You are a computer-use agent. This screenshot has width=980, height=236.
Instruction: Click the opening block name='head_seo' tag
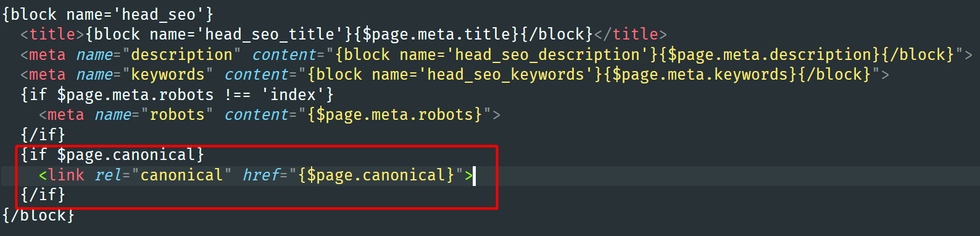(x=108, y=14)
